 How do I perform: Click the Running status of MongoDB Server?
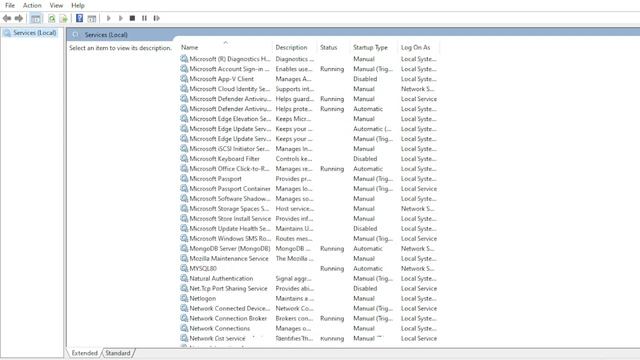click(332, 248)
